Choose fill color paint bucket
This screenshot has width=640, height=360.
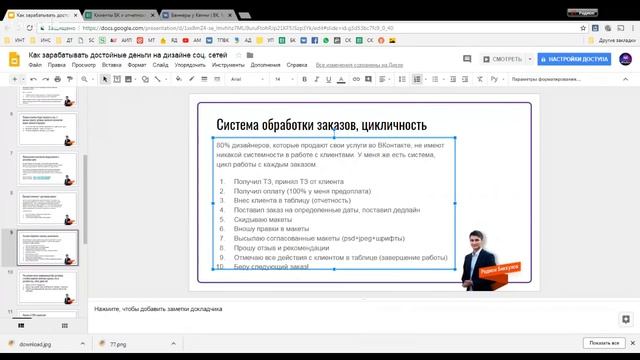(x=178, y=79)
